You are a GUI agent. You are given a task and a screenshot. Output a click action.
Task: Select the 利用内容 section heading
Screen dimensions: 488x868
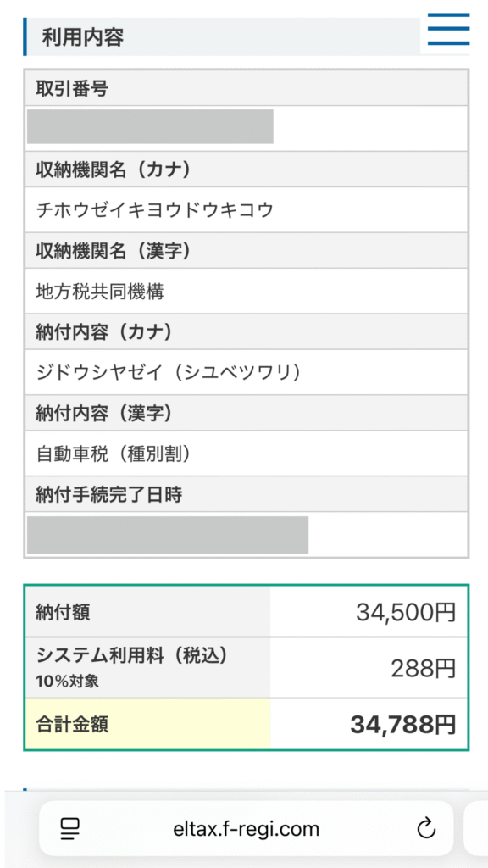click(x=82, y=37)
